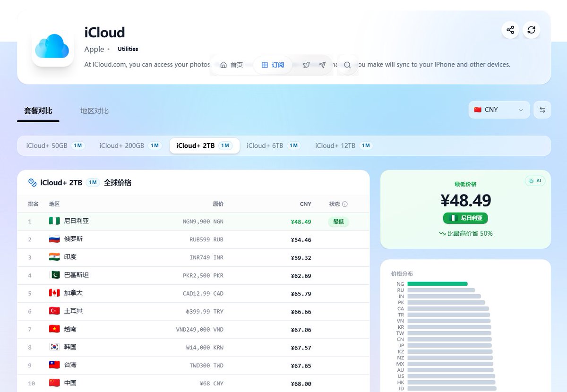Click the China flag in row 10
The image size is (567, 392).
(x=54, y=383)
